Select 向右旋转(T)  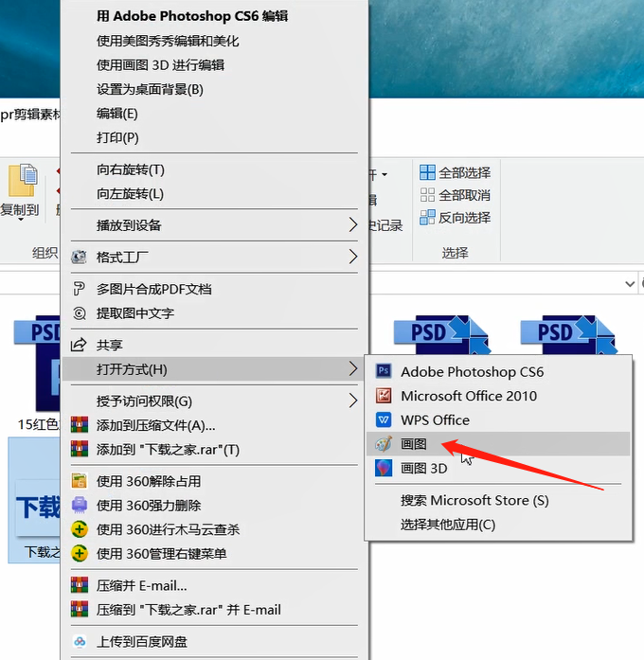tap(131, 169)
